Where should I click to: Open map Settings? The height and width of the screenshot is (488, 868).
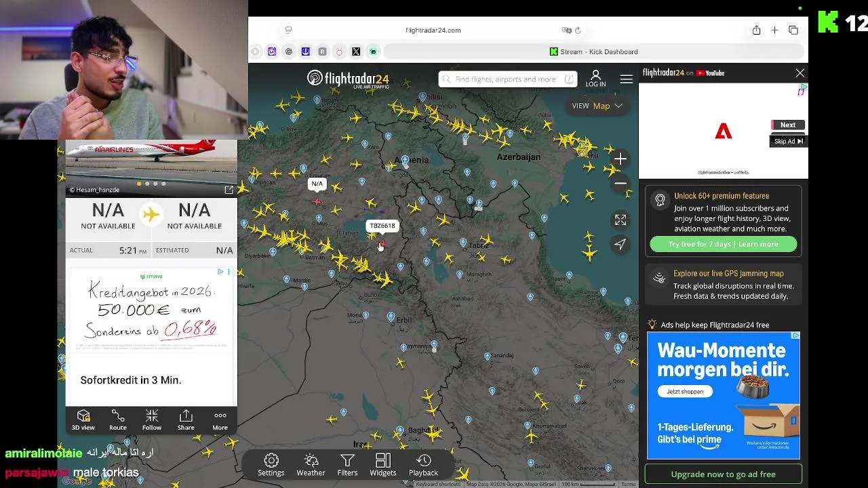(271, 465)
